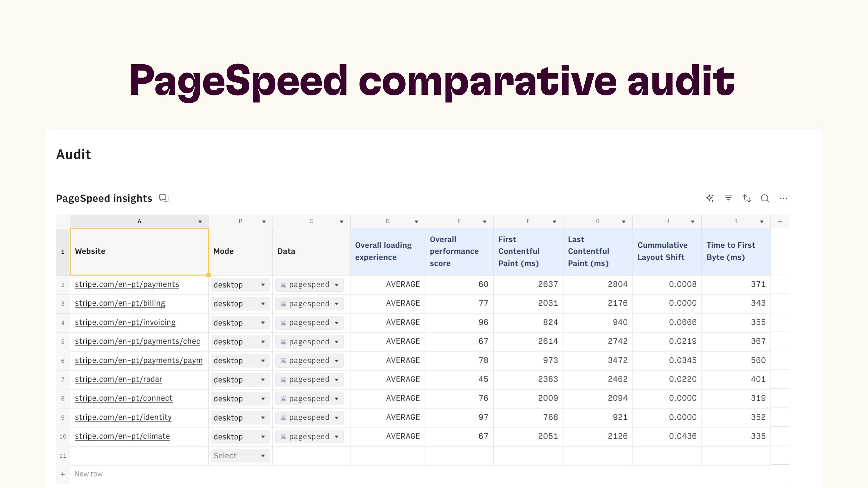Click the New row button
868x488 pixels.
[89, 474]
